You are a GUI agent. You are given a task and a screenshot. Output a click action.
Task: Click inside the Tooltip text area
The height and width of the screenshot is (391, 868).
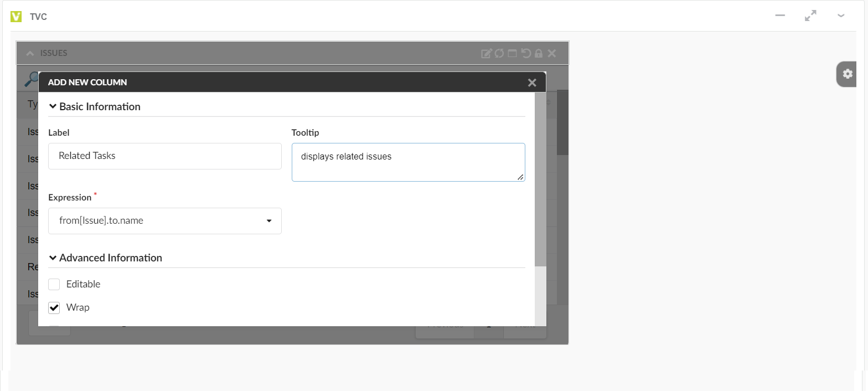coord(408,162)
